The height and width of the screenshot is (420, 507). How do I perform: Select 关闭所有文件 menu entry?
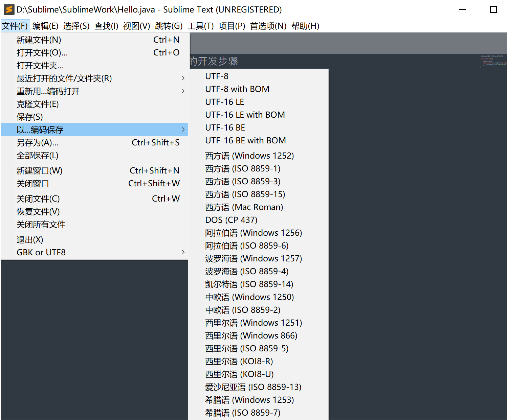(94, 225)
